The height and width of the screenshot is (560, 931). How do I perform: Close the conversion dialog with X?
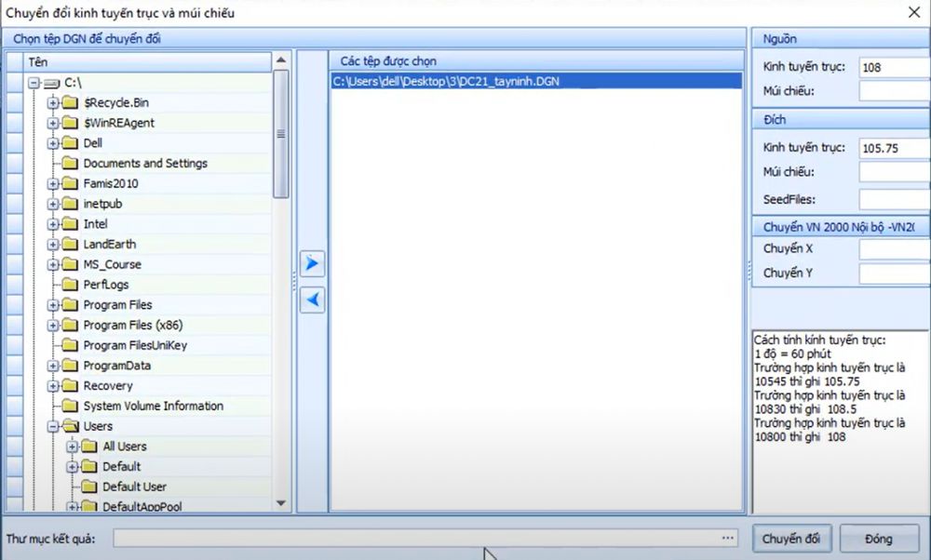(912, 12)
